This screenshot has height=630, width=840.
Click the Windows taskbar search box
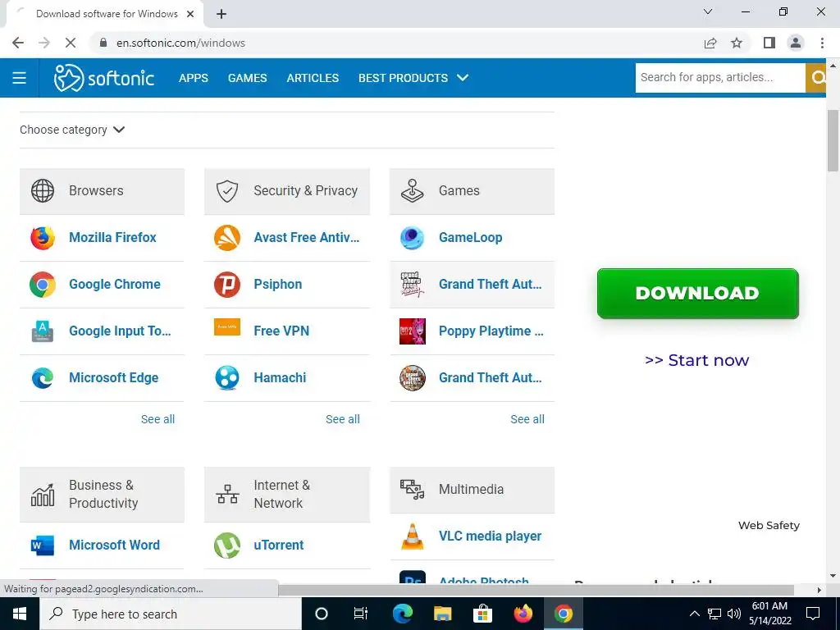pos(171,614)
